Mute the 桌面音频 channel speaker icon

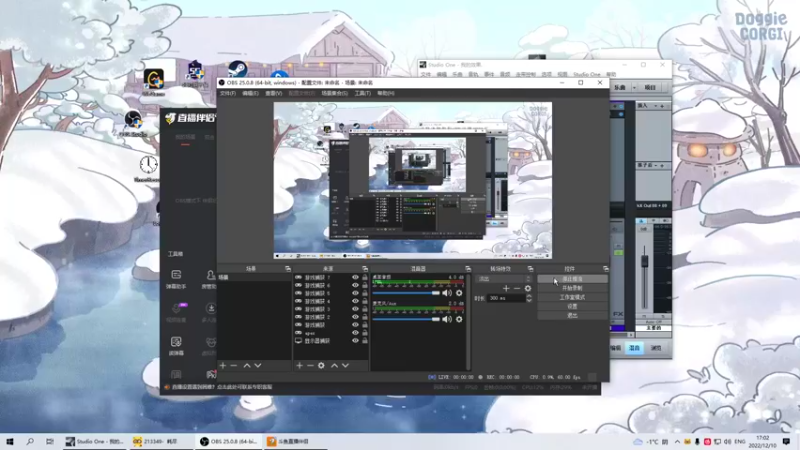coord(447,293)
